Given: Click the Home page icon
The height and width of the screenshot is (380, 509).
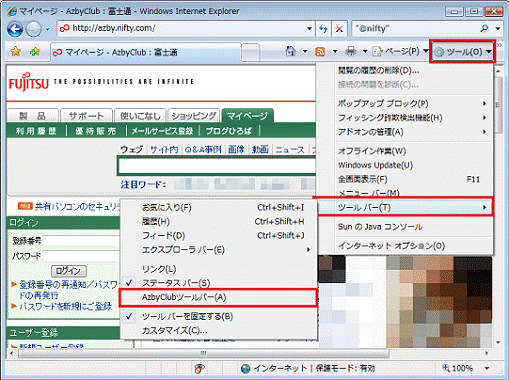Looking at the screenshot, I should point(291,51).
